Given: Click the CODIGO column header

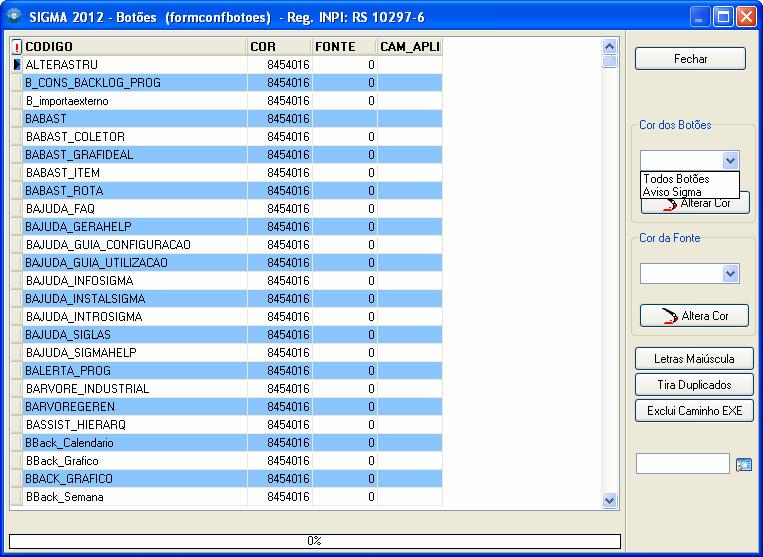Looking at the screenshot, I should click(x=135, y=47).
